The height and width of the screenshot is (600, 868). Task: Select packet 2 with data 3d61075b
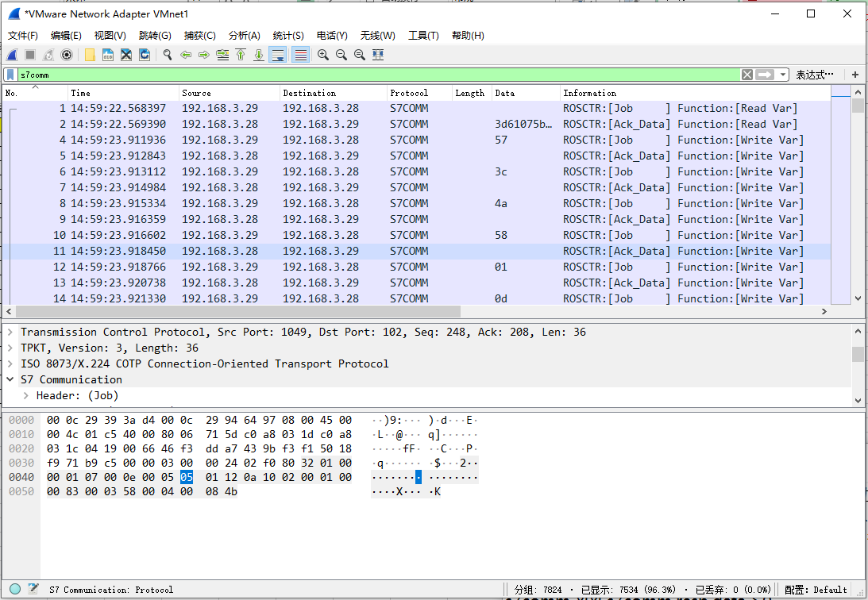[416, 124]
